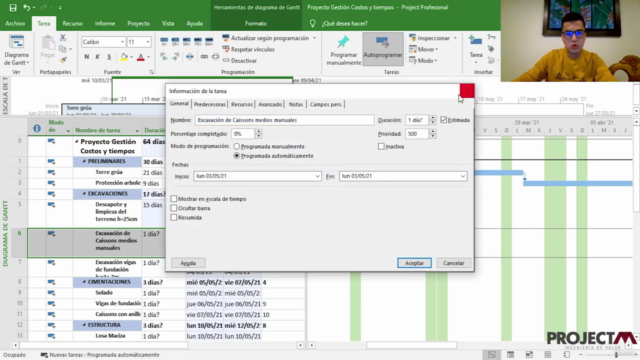Check the Resumida checkbox
This screenshot has width=640, height=360.
click(174, 218)
